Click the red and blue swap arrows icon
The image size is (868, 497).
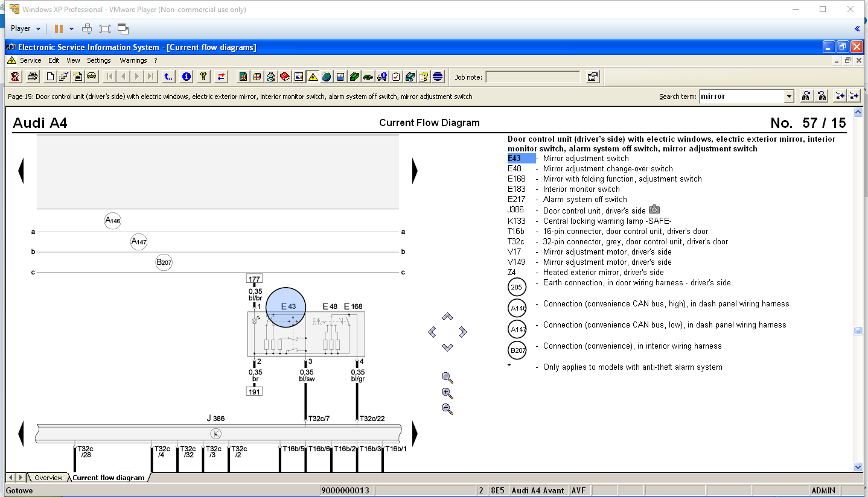point(221,77)
